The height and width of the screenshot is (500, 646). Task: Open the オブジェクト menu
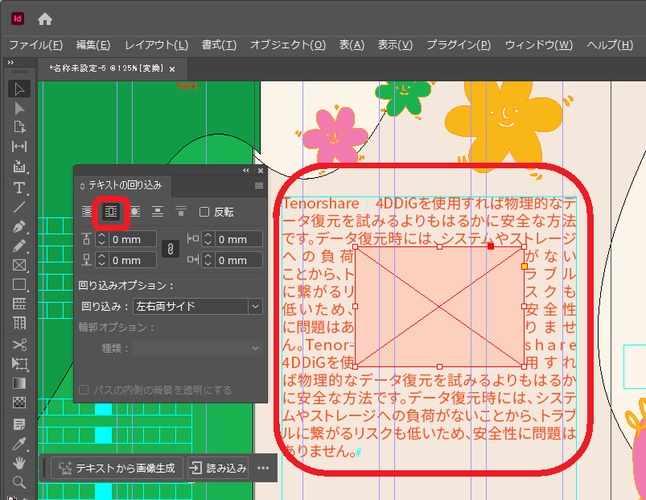[x=288, y=45]
